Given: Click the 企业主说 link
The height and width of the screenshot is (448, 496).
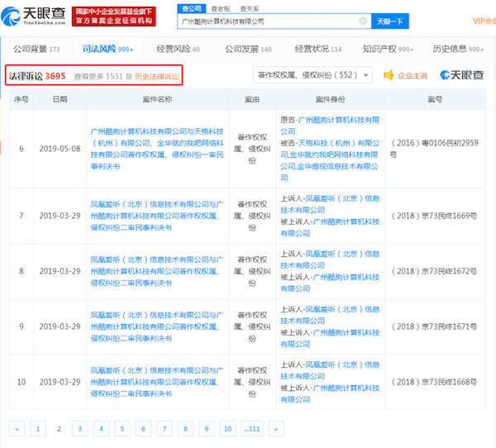Looking at the screenshot, I should [413, 75].
